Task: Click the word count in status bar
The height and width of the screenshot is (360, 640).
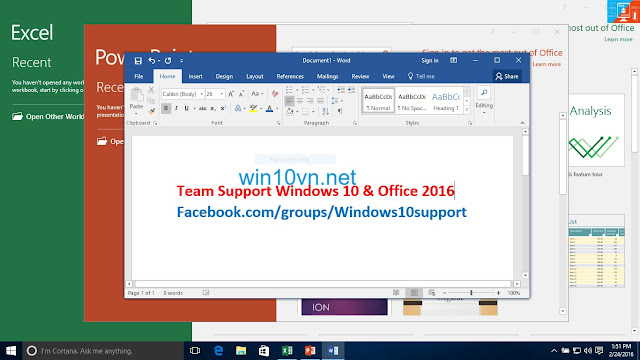Action: pyautogui.click(x=173, y=293)
